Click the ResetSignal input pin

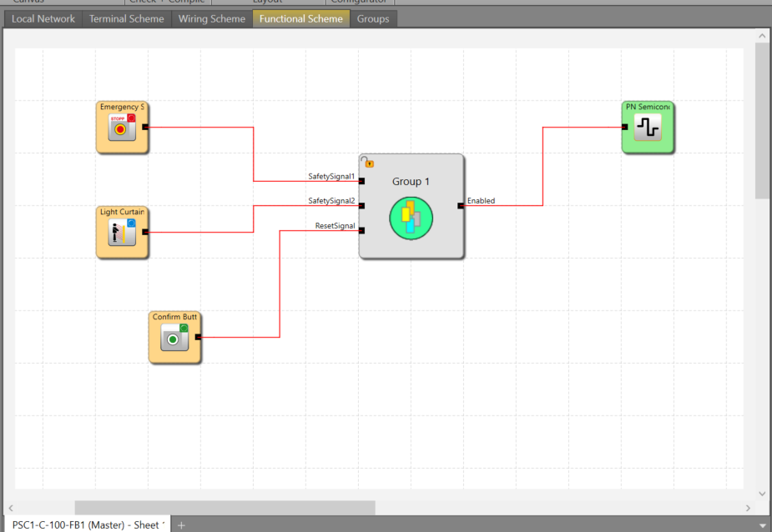[361, 230]
